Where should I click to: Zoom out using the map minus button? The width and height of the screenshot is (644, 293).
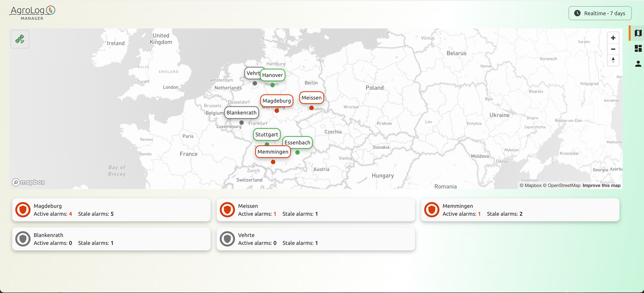click(x=613, y=49)
